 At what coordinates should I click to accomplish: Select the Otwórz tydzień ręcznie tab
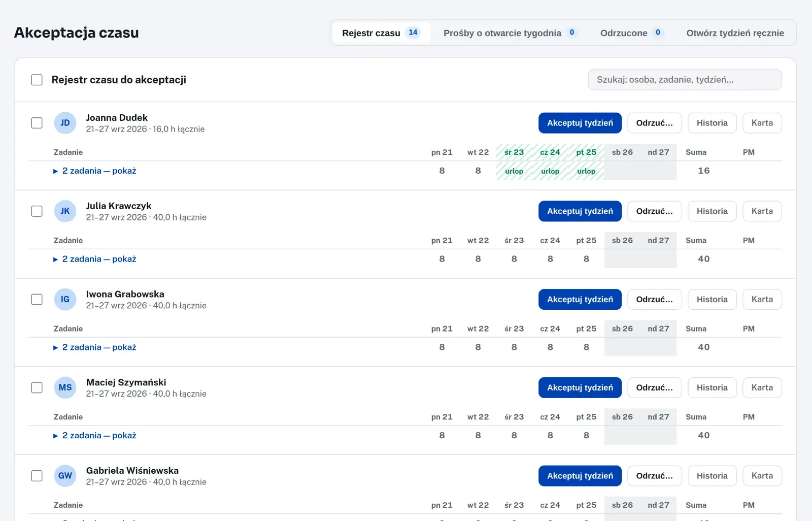point(735,33)
